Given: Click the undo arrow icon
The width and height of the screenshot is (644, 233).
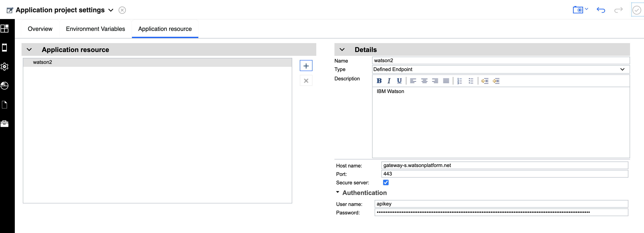Looking at the screenshot, I should (600, 10).
